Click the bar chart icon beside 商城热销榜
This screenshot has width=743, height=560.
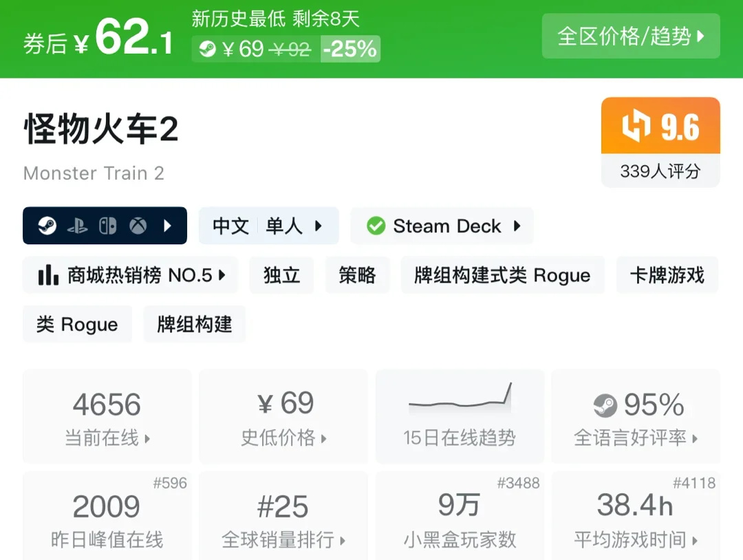tap(48, 275)
